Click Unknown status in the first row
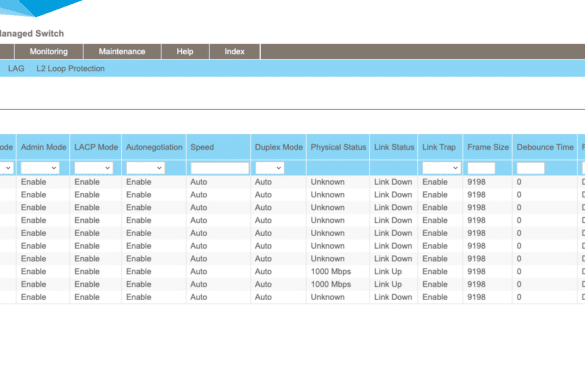585x390 pixels. click(328, 182)
